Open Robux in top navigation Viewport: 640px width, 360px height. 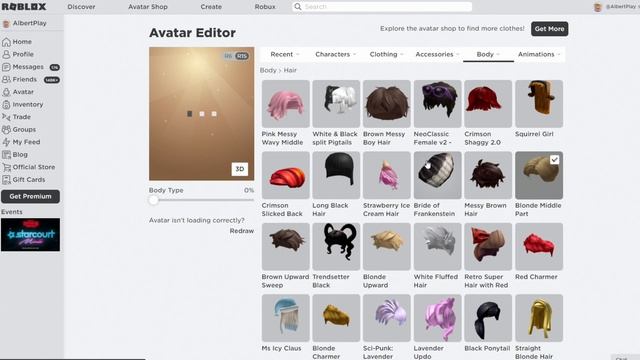point(265,7)
